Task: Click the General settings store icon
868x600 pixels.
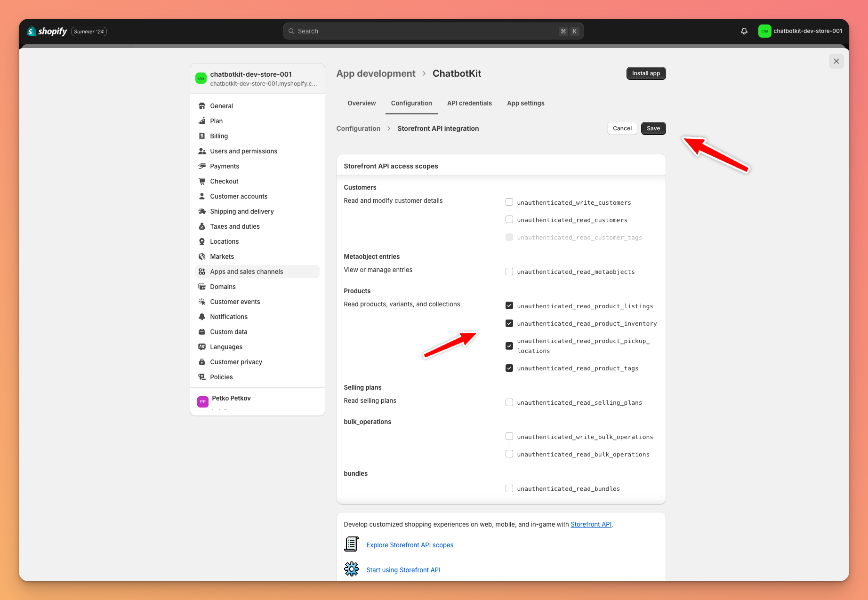Action: pos(202,106)
